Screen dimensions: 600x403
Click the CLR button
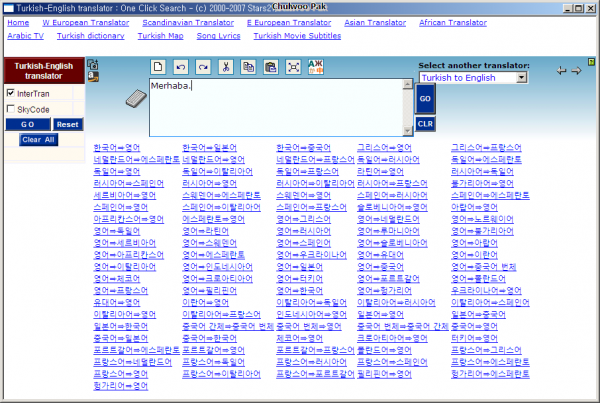click(x=425, y=124)
